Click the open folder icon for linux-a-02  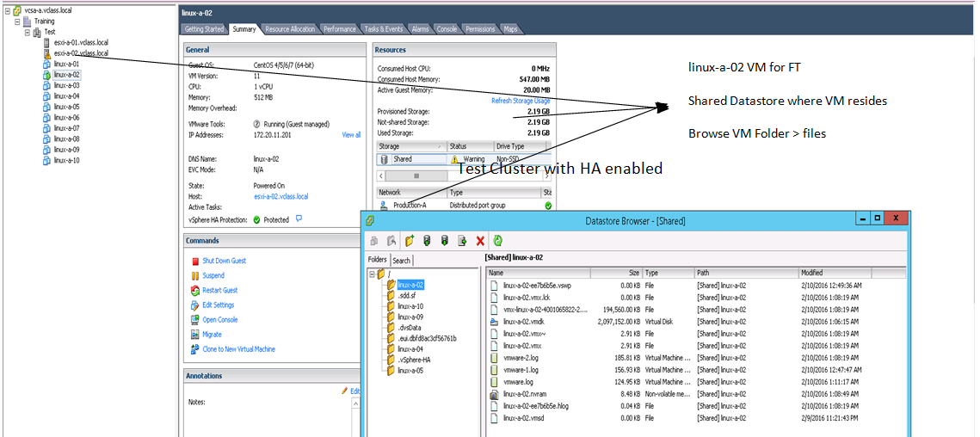(391, 285)
